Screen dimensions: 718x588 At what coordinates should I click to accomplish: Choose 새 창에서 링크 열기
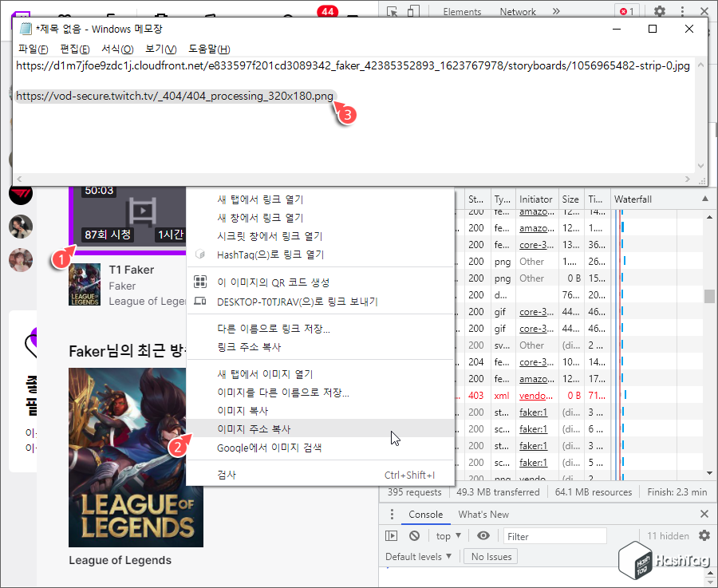pos(321,218)
